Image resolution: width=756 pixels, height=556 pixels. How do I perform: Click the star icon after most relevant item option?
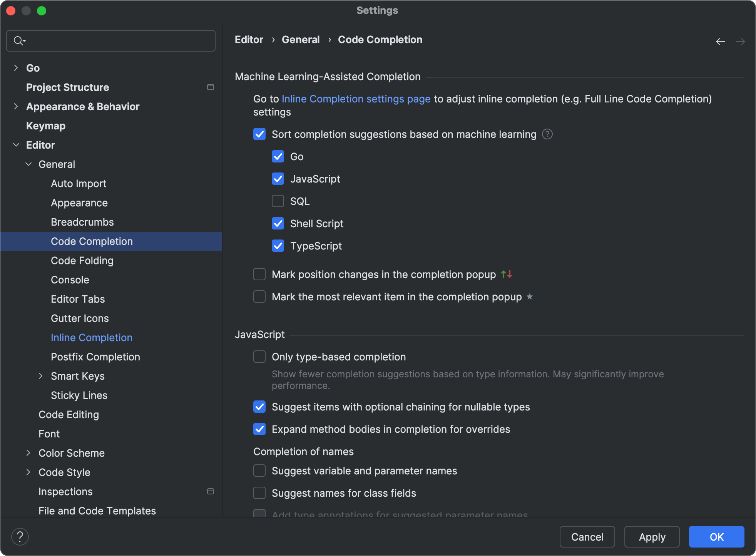click(x=530, y=297)
